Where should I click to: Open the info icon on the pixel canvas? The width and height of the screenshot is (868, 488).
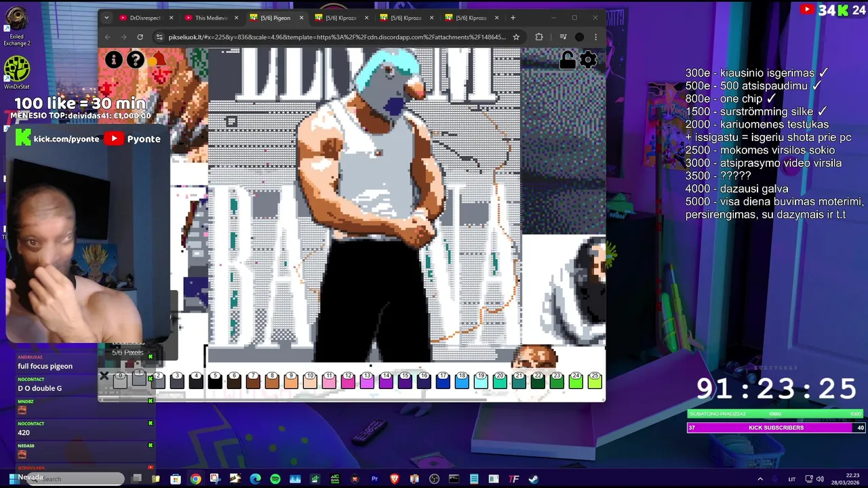point(114,60)
